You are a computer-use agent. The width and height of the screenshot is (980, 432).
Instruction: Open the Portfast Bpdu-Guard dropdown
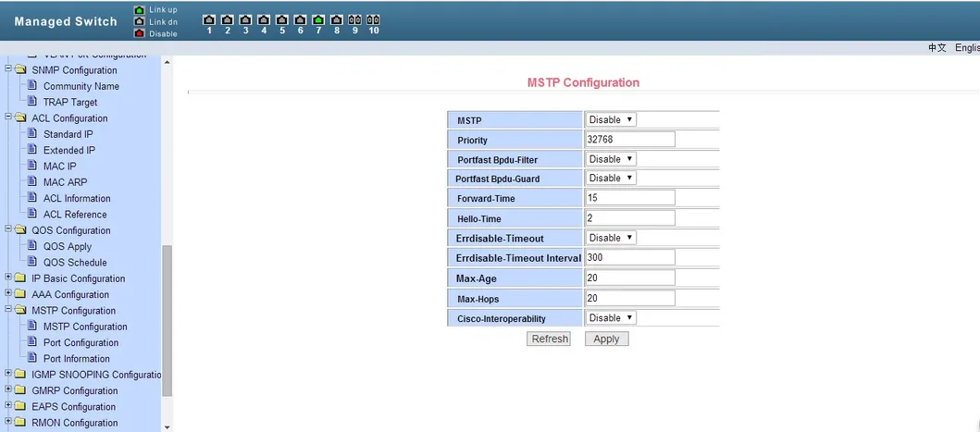(x=611, y=179)
